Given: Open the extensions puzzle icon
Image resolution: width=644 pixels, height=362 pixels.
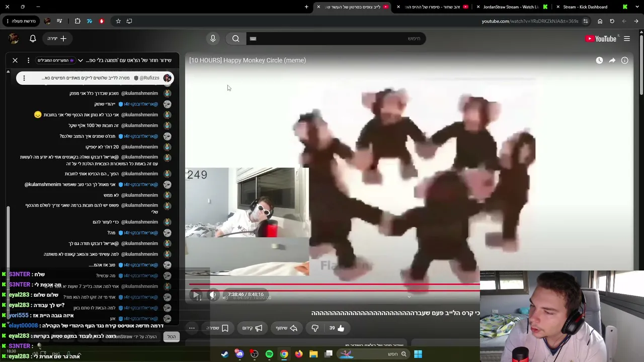Looking at the screenshot, I should point(77,21).
